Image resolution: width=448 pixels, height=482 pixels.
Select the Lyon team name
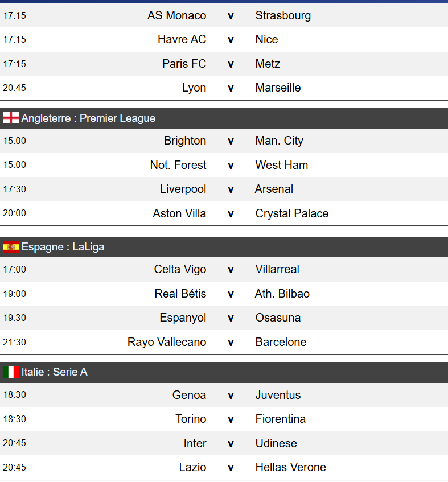click(194, 88)
